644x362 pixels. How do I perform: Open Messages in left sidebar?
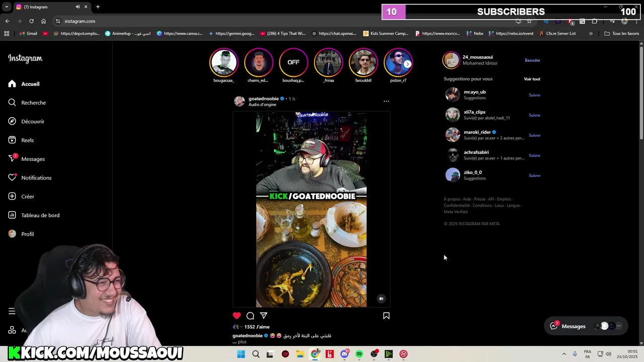coord(27,159)
